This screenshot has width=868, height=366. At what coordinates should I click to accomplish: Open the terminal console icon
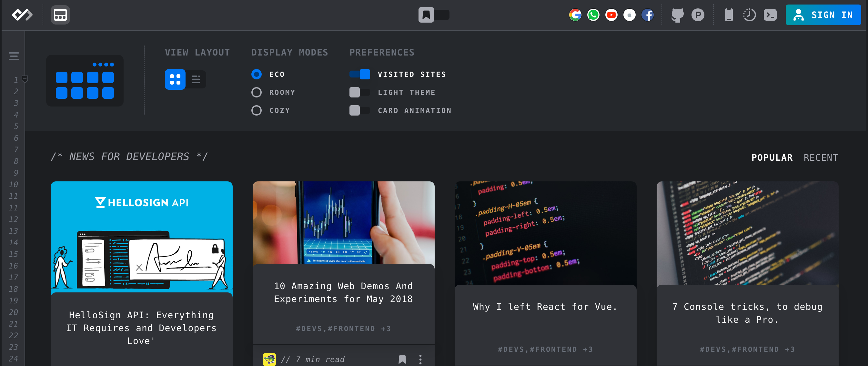pyautogui.click(x=770, y=15)
